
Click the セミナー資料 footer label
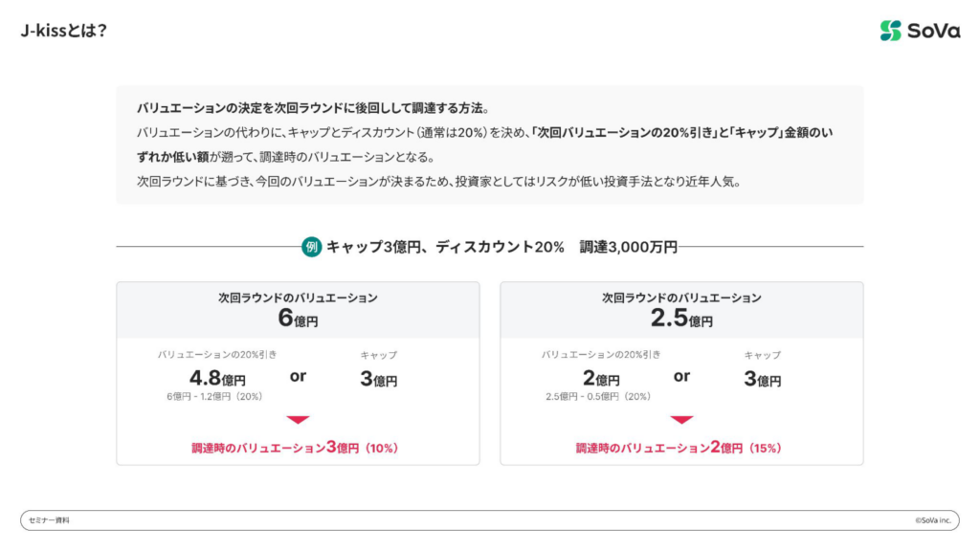coord(50,520)
